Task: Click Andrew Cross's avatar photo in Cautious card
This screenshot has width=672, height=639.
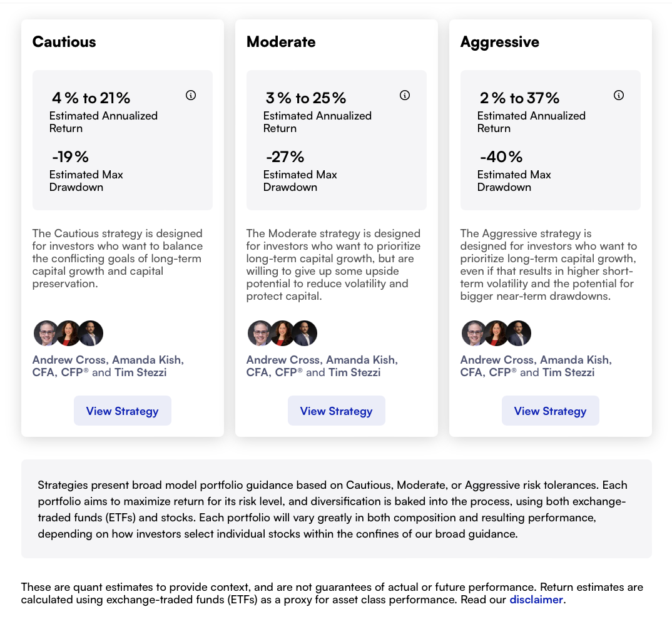Action: coord(46,333)
